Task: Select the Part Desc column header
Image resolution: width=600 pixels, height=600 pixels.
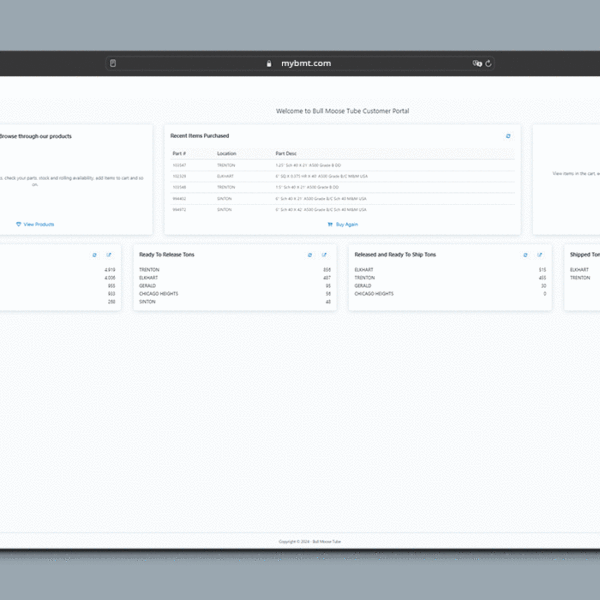Action: pos(286,153)
